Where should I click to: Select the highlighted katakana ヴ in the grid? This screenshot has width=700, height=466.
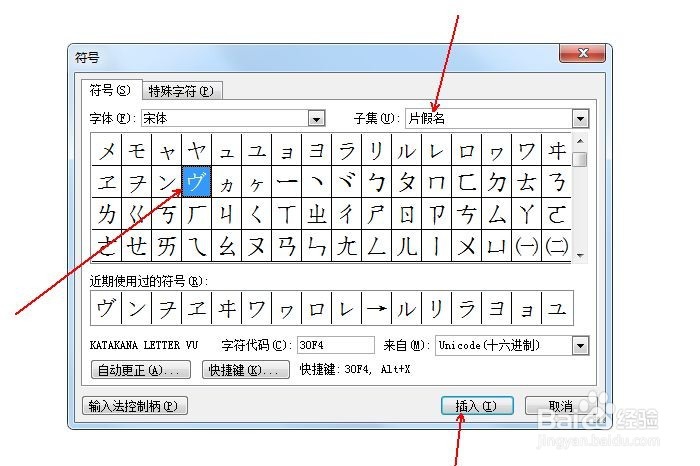196,182
